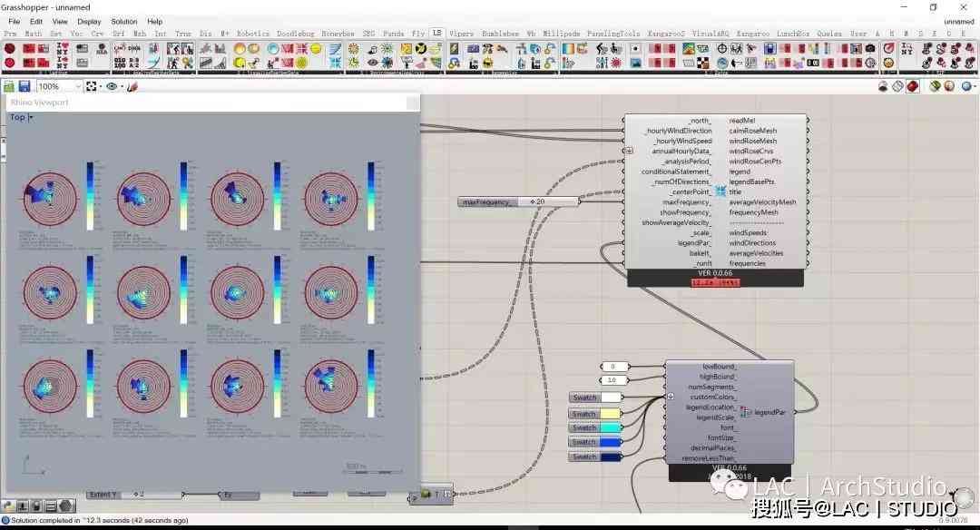Viewport: 980px width, 530px height.
Task: Open the File menu
Action: (14, 21)
